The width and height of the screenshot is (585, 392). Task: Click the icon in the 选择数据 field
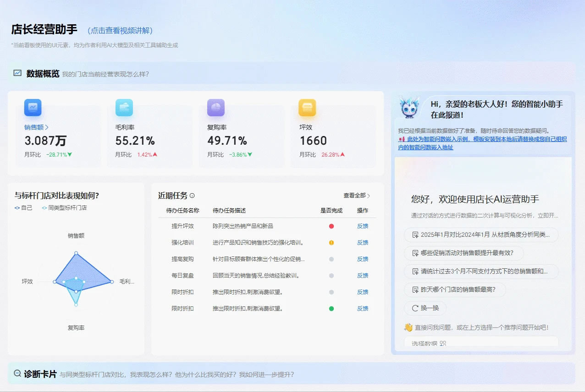[443, 343]
